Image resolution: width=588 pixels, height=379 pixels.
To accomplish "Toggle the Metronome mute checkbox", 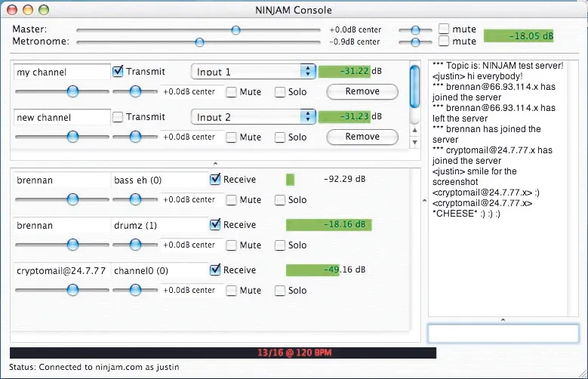I will (x=444, y=41).
